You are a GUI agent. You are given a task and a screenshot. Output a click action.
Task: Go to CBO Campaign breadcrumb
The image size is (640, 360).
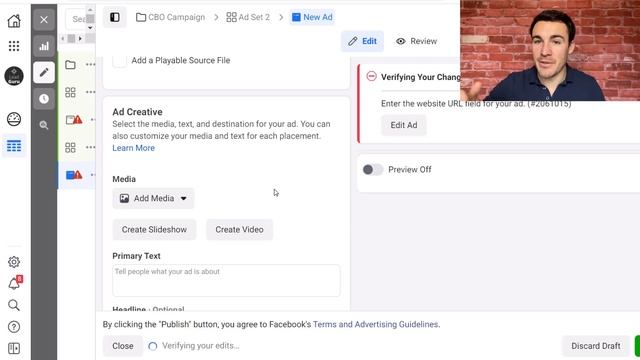[171, 17]
